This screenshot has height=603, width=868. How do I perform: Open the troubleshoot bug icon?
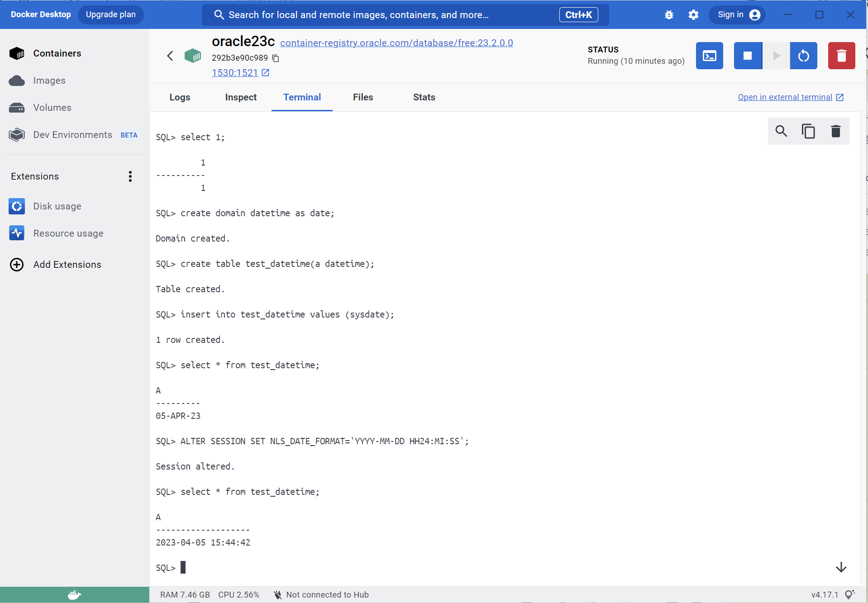[669, 15]
